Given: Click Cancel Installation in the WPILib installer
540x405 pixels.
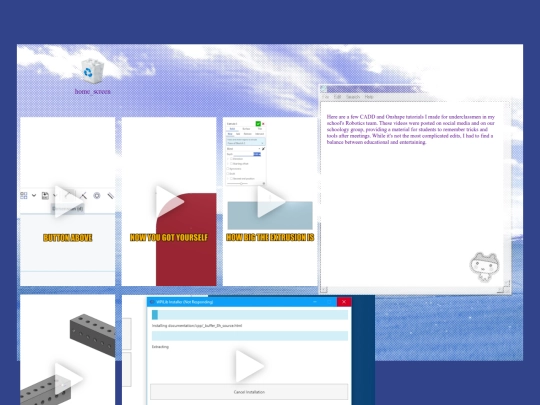Looking at the screenshot, I should point(249,392).
